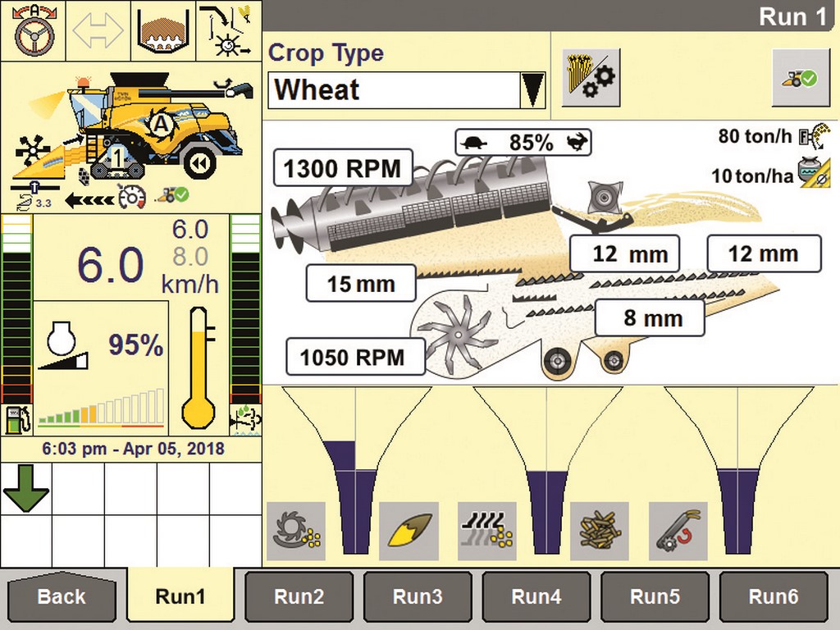Viewport: 840px width, 630px height.
Task: Click the broken grain kernel icon
Action: (x=409, y=532)
